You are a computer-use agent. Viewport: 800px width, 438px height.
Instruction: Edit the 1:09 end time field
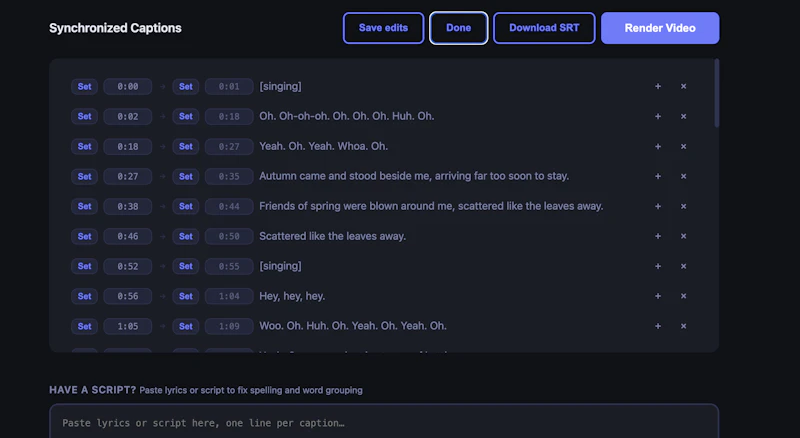(x=229, y=326)
